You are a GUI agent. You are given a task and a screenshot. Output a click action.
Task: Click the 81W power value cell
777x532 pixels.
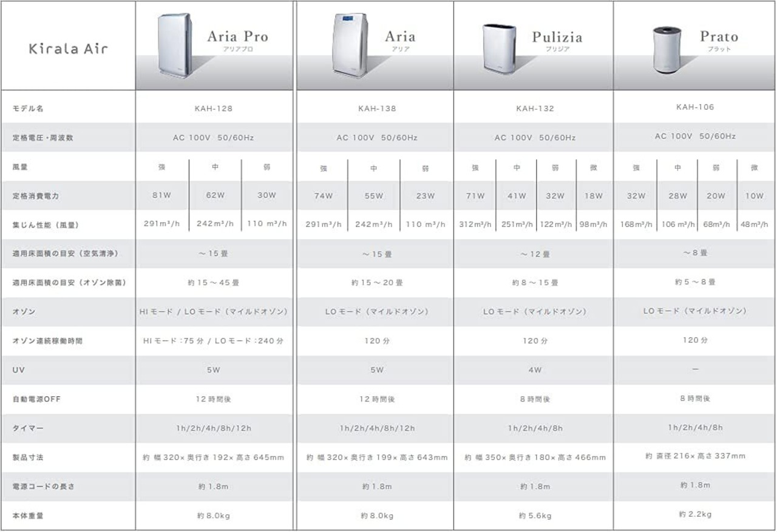161,196
